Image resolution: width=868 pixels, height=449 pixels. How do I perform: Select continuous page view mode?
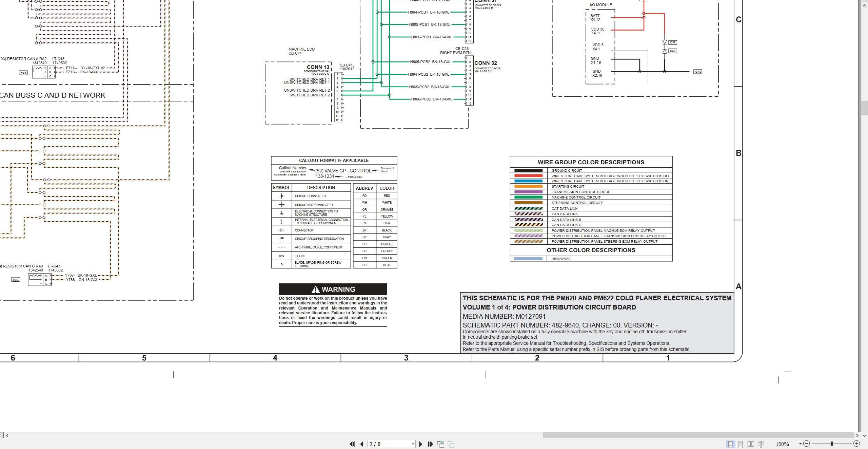coord(741,444)
